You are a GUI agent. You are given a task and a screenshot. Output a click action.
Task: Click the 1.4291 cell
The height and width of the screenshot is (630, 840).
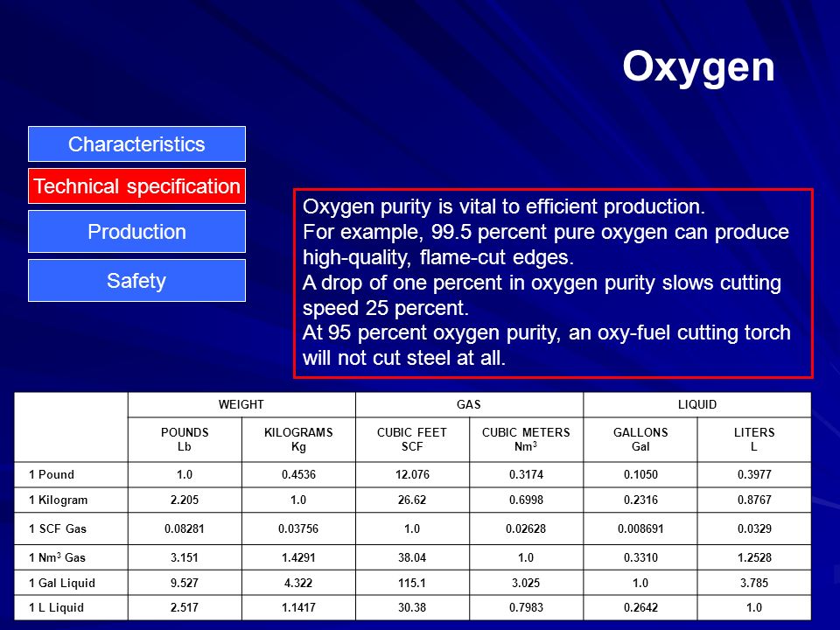pos(298,557)
